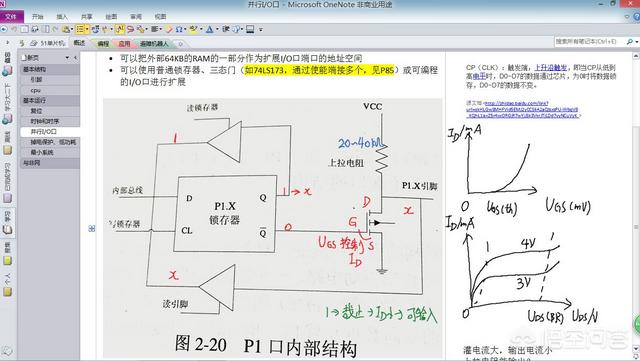Select the 最小系统 subpage

coord(50,152)
